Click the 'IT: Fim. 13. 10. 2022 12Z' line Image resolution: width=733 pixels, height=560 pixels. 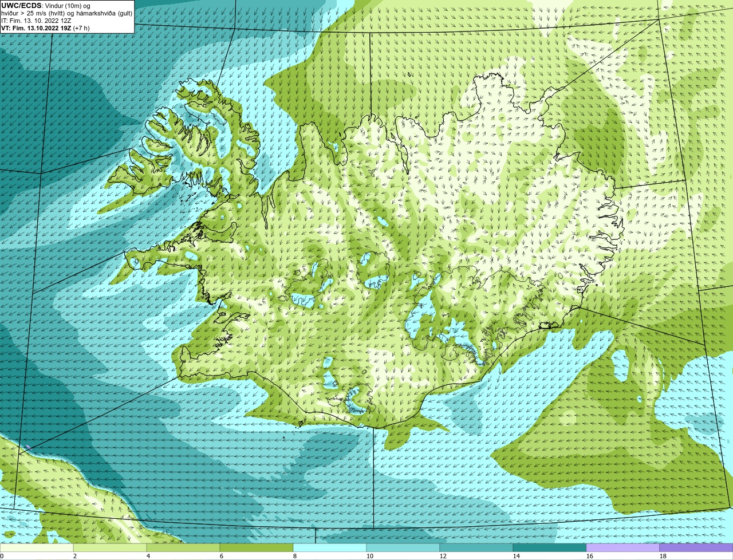coord(36,21)
